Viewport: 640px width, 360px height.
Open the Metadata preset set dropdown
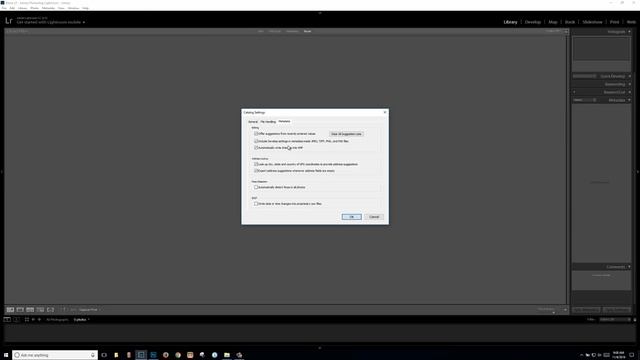coord(584,100)
